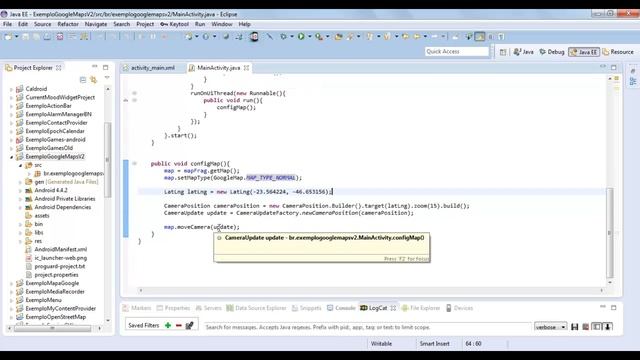The image size is (640, 360).
Task: Open the Project menu
Action: point(145,24)
